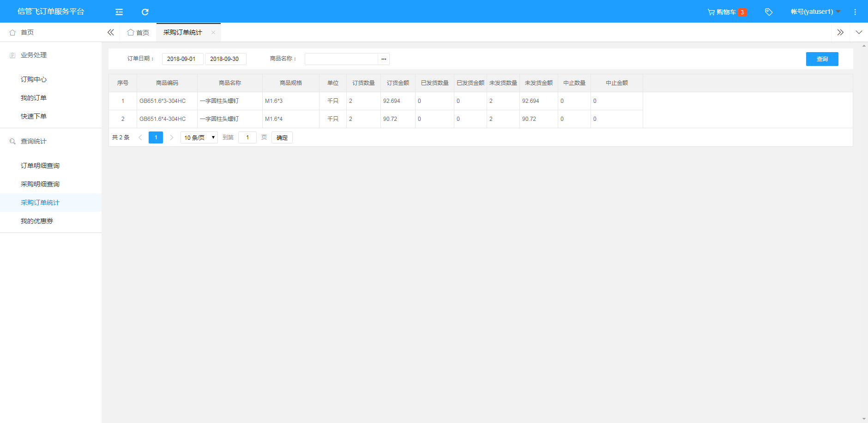Image resolution: width=868 pixels, height=423 pixels.
Task: Click the 商品名称 ellipsis picker button
Action: 384,59
